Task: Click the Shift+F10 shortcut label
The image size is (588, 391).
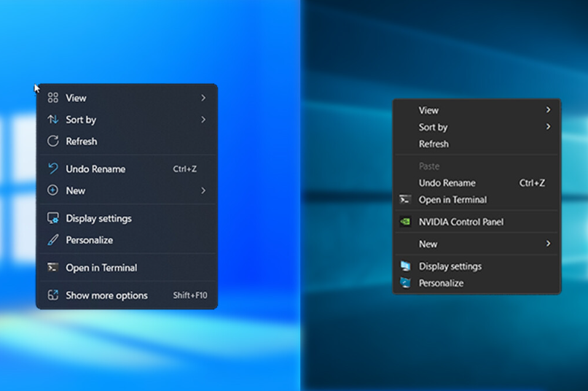Action: pyautogui.click(x=189, y=295)
